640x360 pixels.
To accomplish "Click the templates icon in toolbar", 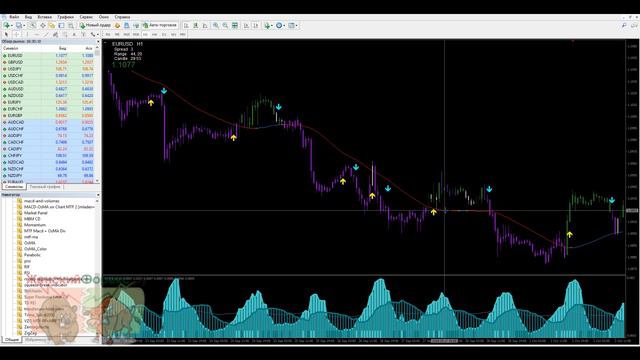I will point(291,25).
